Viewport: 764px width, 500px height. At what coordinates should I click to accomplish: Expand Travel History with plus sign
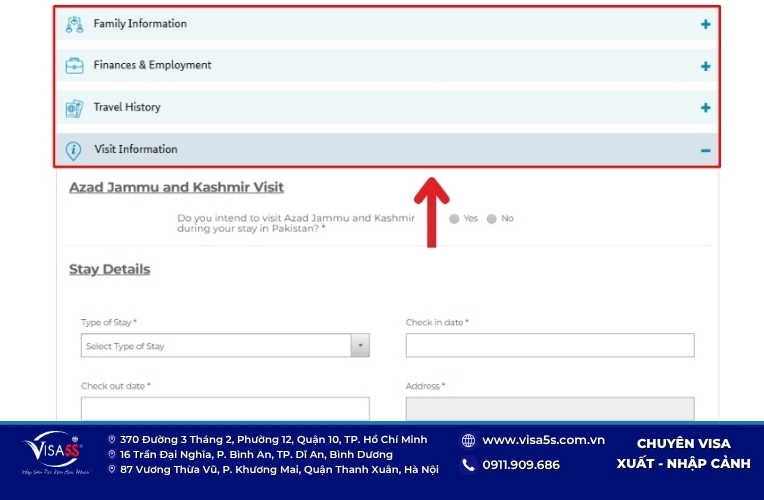pyautogui.click(x=706, y=108)
